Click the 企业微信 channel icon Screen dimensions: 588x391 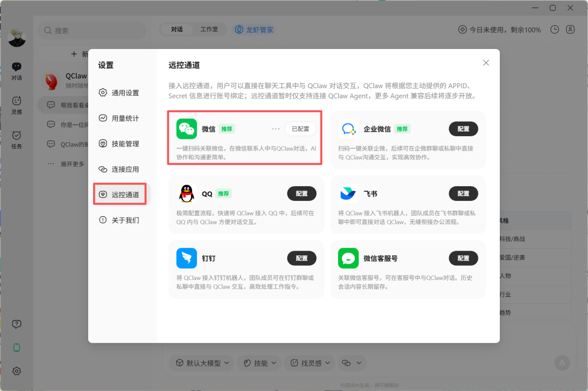[348, 129]
